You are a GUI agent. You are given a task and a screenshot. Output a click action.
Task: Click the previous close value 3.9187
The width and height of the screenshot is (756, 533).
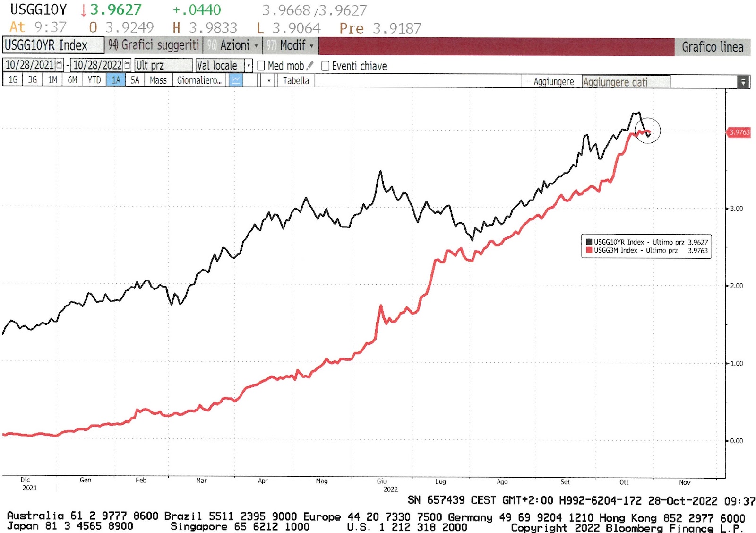tap(397, 28)
